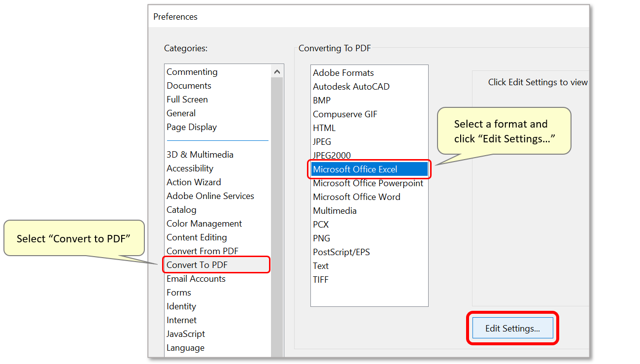Click the Edit Settings button

512,328
